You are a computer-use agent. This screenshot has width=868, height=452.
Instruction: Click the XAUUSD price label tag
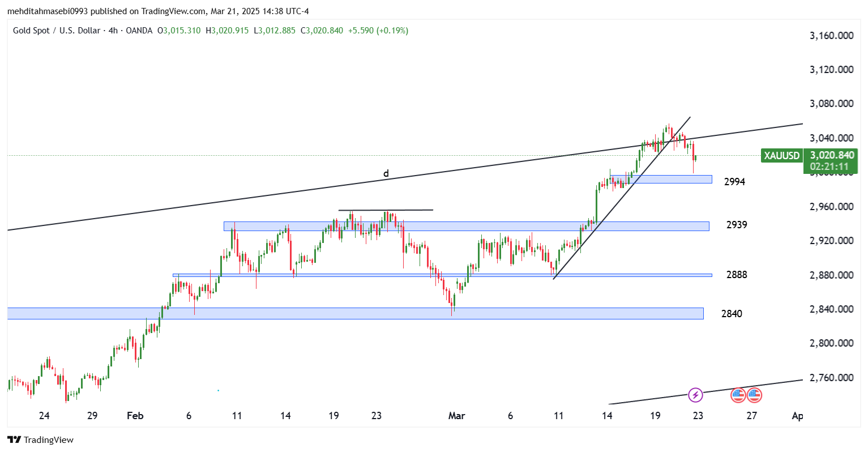pos(782,155)
